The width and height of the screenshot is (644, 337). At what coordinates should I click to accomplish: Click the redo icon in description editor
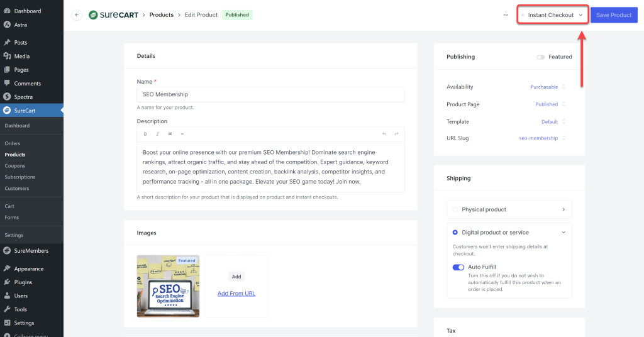396,134
